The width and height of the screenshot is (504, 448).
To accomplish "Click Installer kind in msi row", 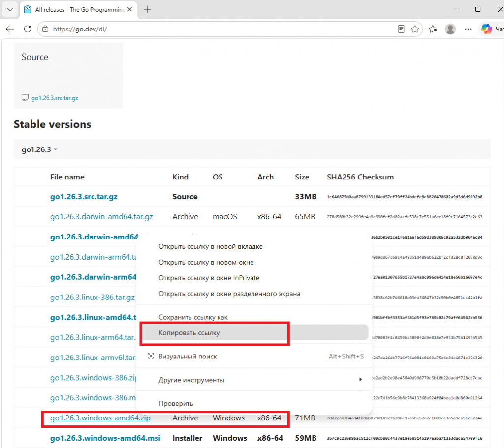I will pyautogui.click(x=187, y=438).
